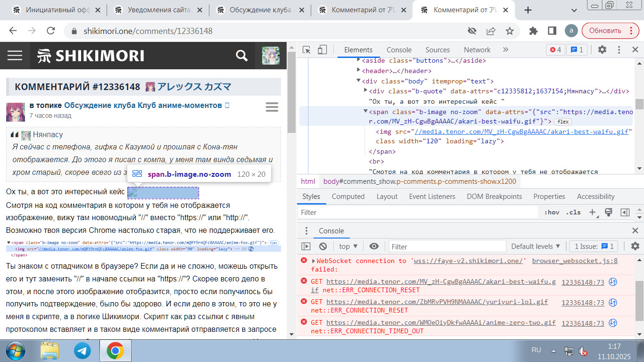
Task: Open DevTools settings gear
Action: [x=602, y=50]
